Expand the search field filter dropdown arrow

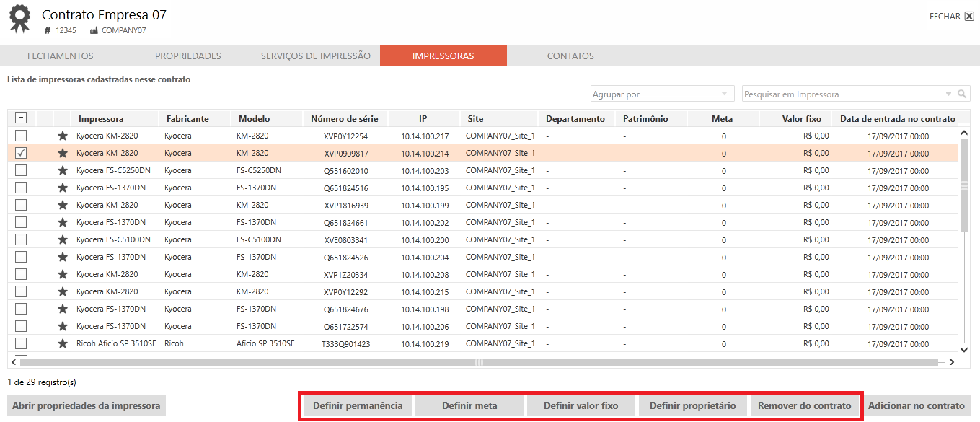point(948,94)
